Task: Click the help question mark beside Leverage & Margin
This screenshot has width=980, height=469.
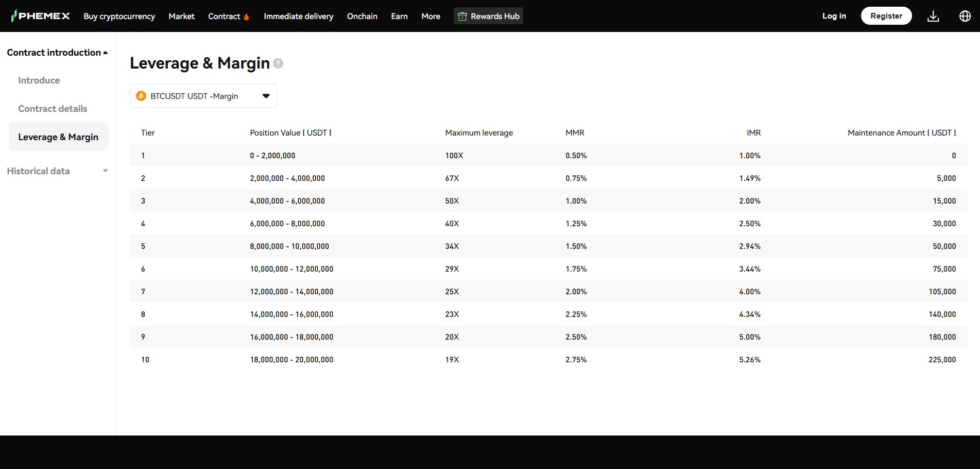Action: point(278,64)
